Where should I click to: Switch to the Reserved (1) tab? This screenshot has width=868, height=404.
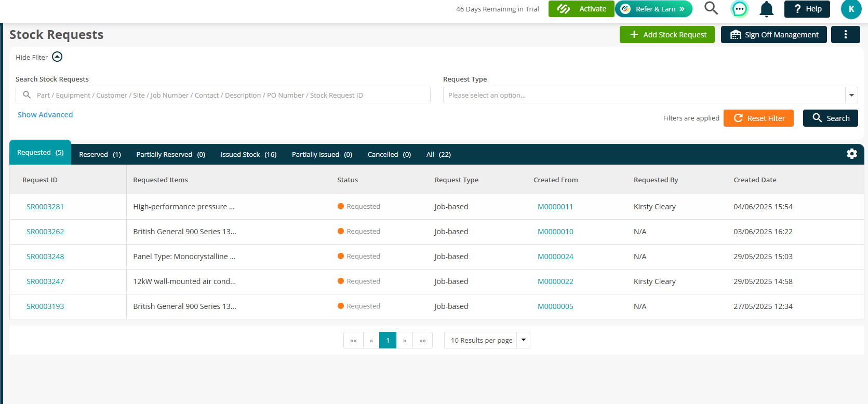pos(100,154)
